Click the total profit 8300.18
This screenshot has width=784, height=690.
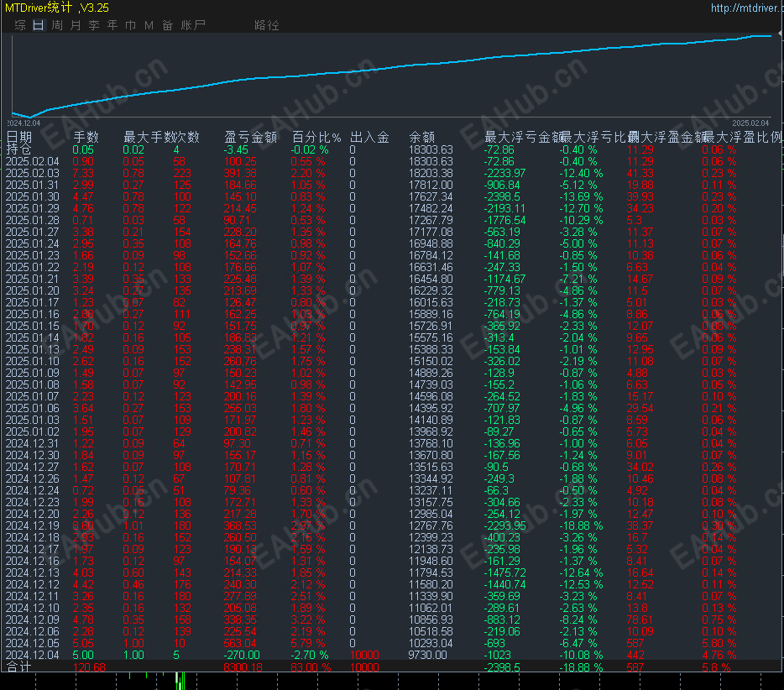pos(243,667)
